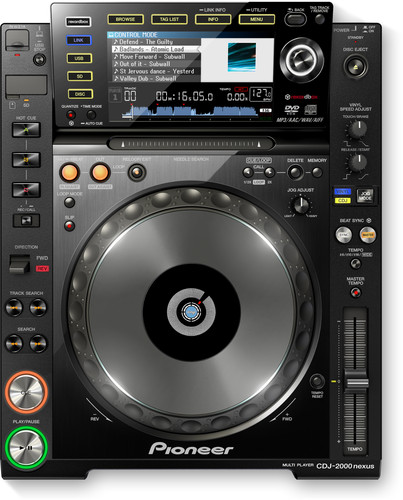
Task: Trigger HOT CUE A pad
Action: coord(26,130)
